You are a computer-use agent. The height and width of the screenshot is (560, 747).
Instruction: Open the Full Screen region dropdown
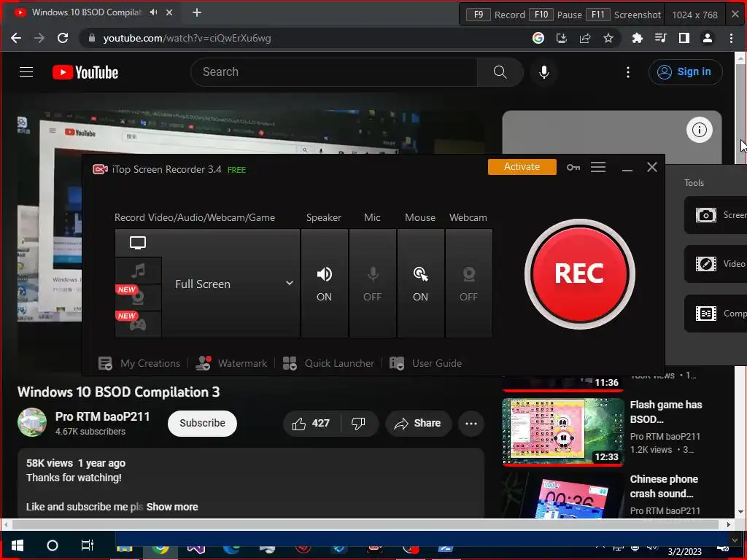click(x=231, y=284)
